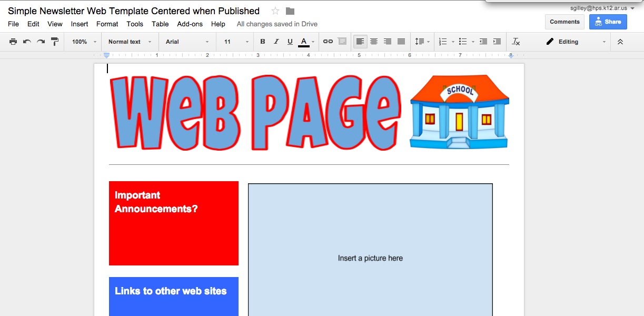Image resolution: width=644 pixels, height=316 pixels.
Task: Open the line spacing menu
Action: tap(422, 42)
